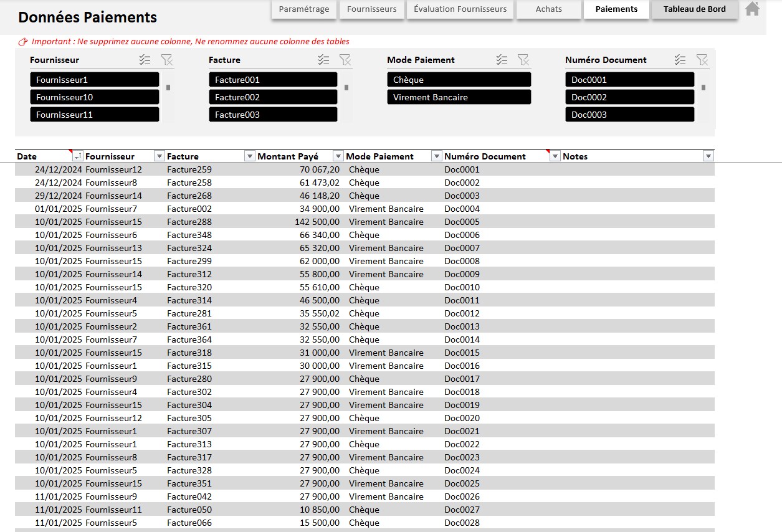Image resolution: width=782 pixels, height=532 pixels.
Task: Enable multi-select in the Fournisseur slicer
Action: click(145, 60)
